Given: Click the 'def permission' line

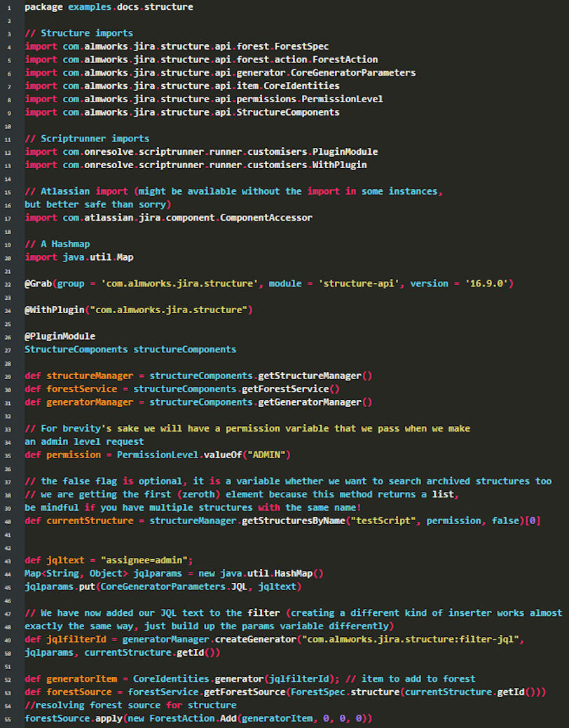Looking at the screenshot, I should [x=158, y=455].
